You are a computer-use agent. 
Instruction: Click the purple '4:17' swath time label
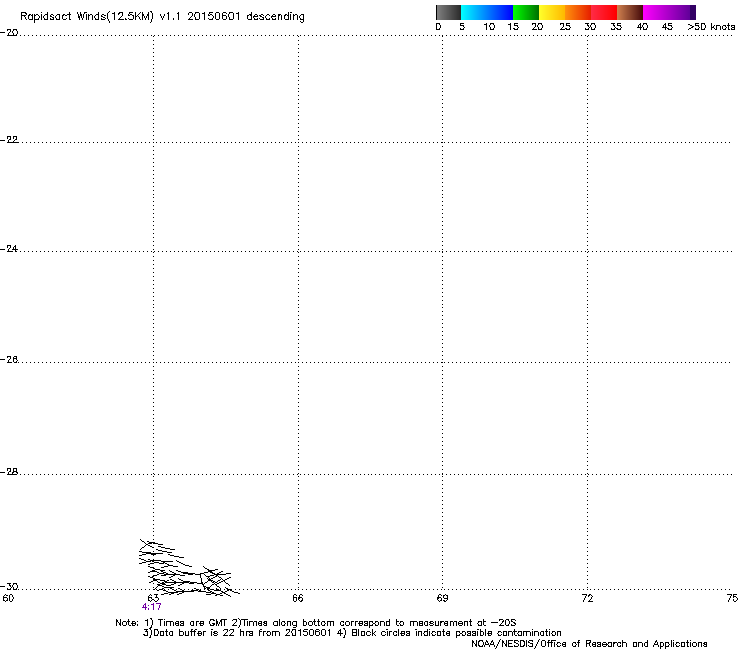[x=151, y=607]
